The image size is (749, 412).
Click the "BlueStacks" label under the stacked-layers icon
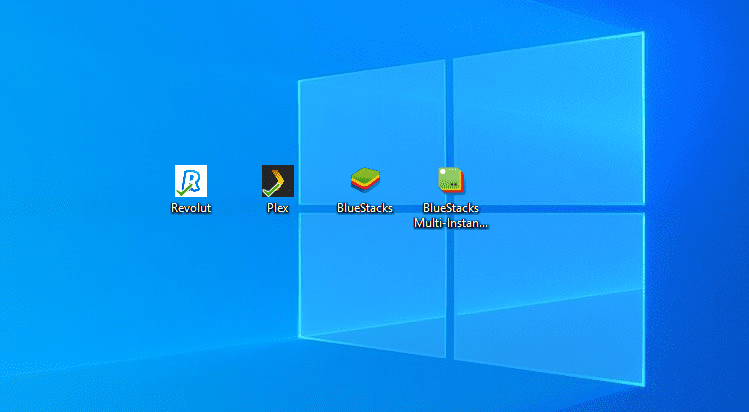coord(365,208)
